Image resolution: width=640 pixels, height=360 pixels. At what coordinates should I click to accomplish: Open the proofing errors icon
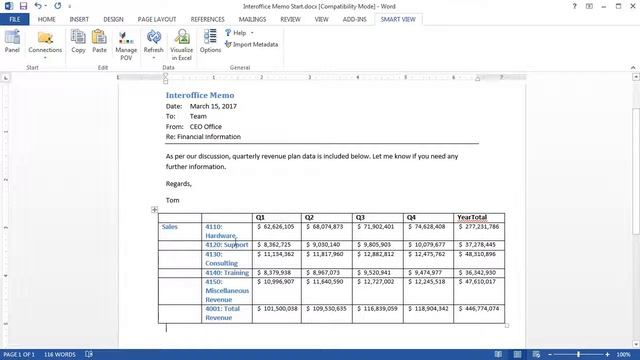coord(89,354)
